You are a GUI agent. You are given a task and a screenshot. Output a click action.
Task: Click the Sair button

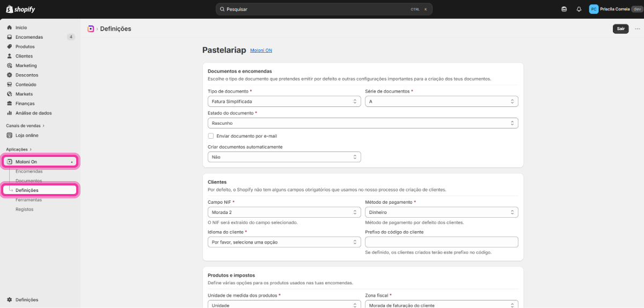pos(620,29)
